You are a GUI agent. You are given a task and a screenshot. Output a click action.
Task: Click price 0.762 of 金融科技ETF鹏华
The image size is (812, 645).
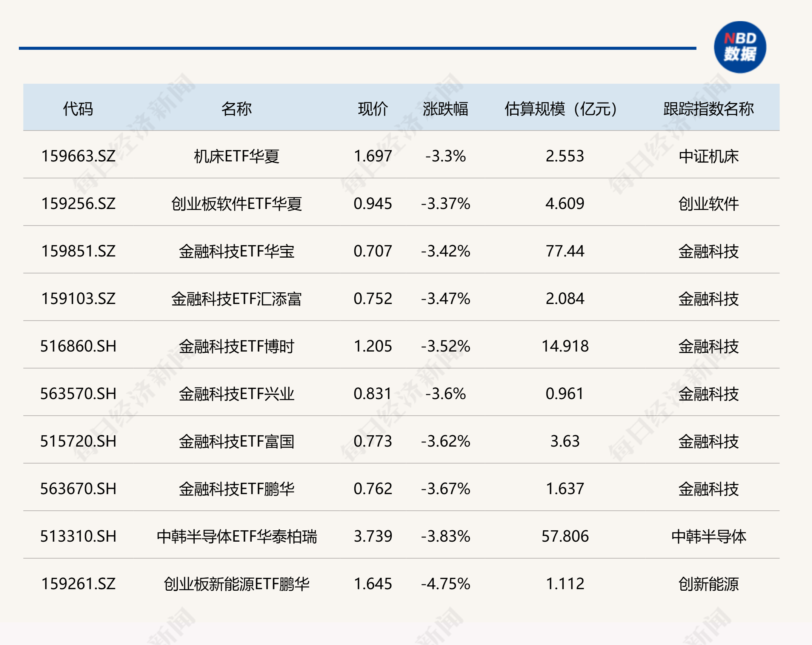(x=373, y=489)
